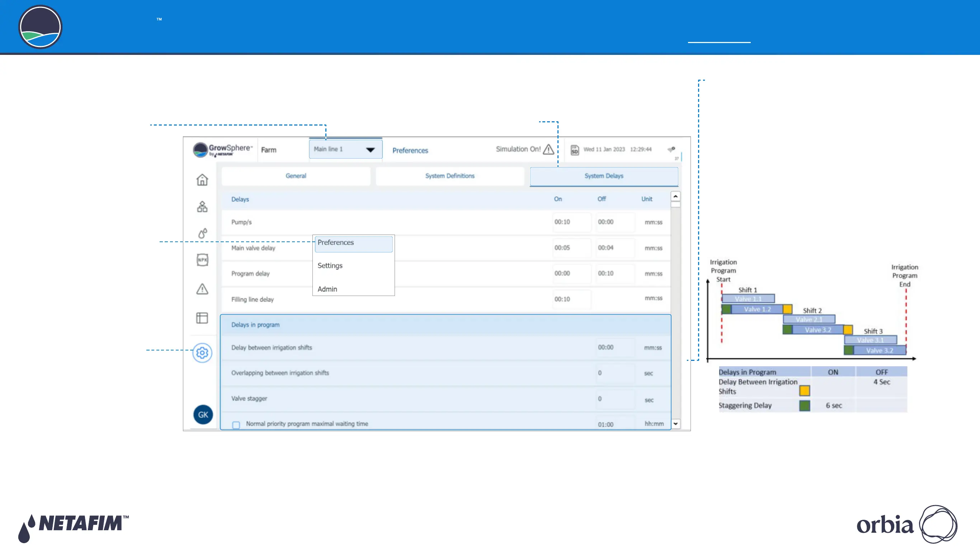This screenshot has height=551, width=980.
Task: Open the Main line 1 dropdown
Action: (345, 149)
